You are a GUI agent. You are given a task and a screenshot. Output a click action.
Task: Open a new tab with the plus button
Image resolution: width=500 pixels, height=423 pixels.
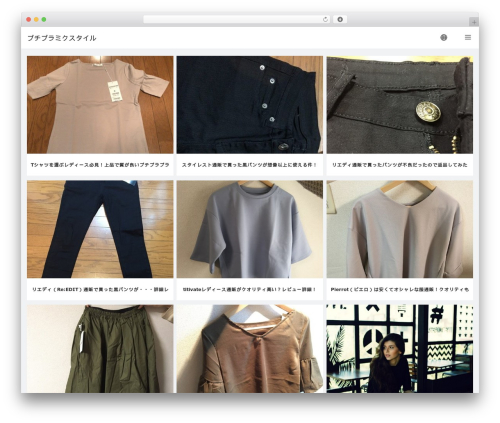coord(474,22)
